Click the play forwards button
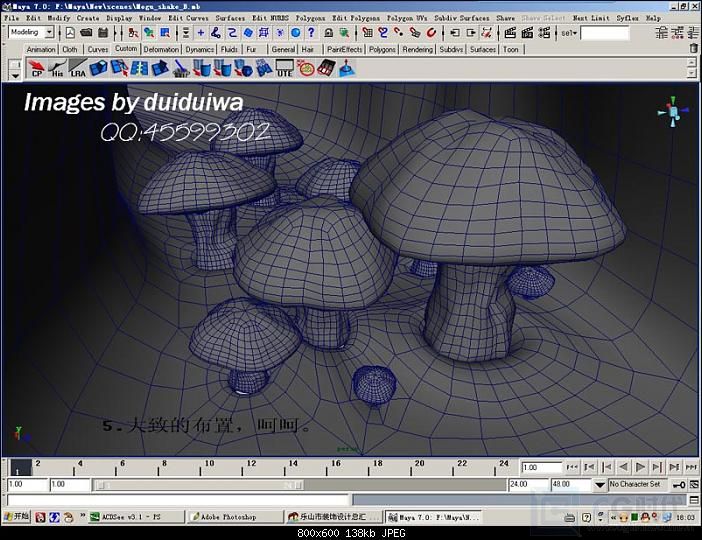 click(x=640, y=467)
